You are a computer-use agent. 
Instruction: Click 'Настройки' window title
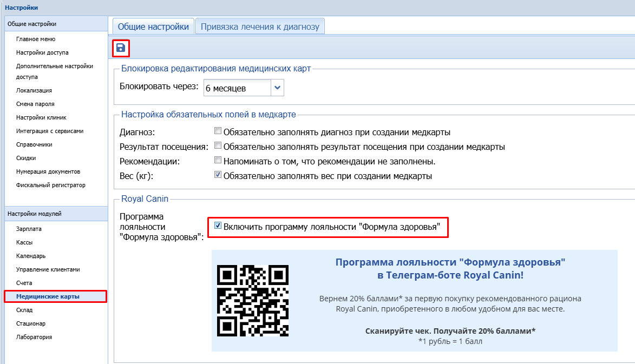(22, 8)
